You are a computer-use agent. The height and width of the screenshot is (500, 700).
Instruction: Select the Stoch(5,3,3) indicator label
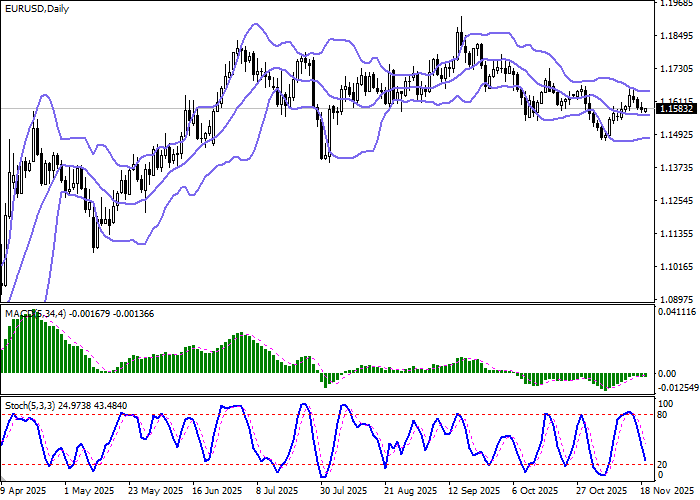[30, 405]
